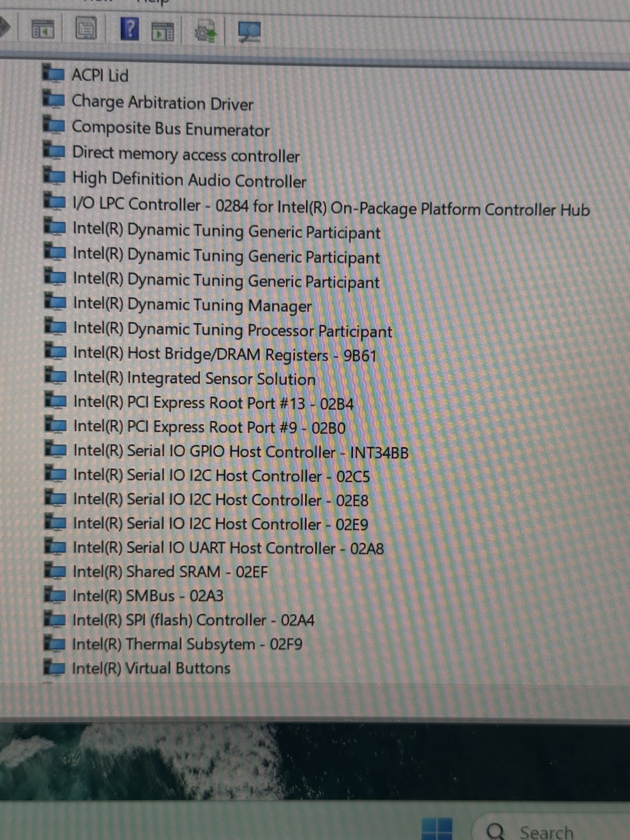The height and width of the screenshot is (840, 630).
Task: Select Serial IO UART Host Controller - 02A8
Action: pyautogui.click(x=228, y=548)
